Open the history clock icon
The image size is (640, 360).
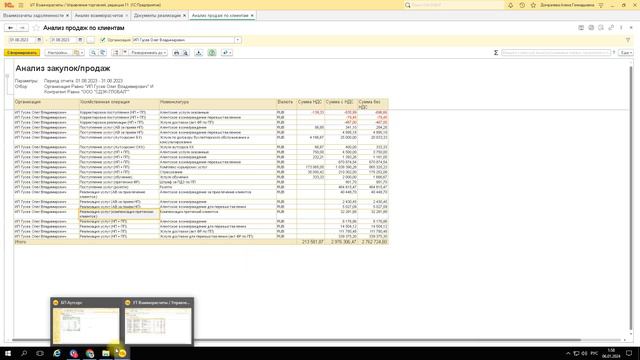tap(522, 5)
